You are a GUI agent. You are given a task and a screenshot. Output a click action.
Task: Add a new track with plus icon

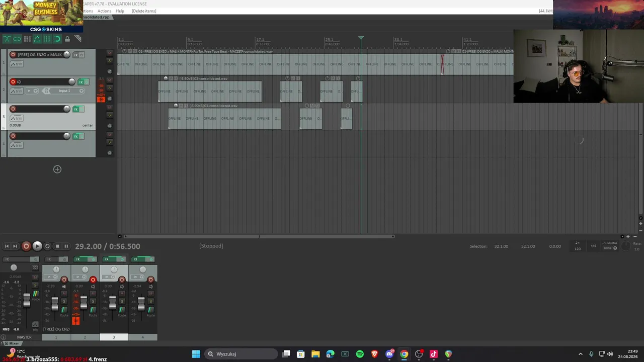[x=57, y=169]
